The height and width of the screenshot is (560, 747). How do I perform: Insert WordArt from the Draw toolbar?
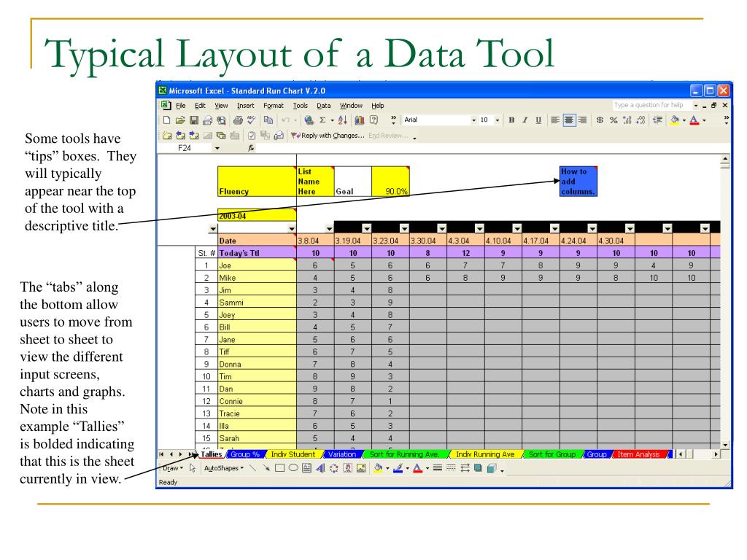tap(320, 468)
